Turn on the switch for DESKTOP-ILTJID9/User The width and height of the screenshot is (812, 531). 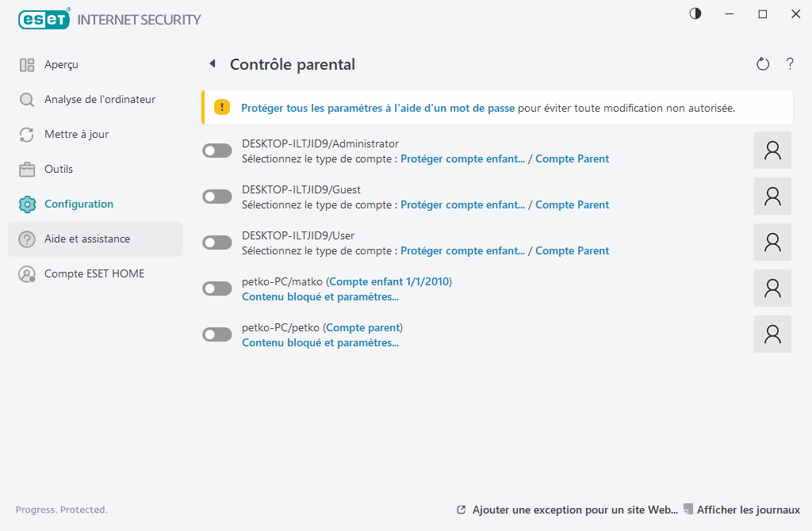click(x=217, y=243)
